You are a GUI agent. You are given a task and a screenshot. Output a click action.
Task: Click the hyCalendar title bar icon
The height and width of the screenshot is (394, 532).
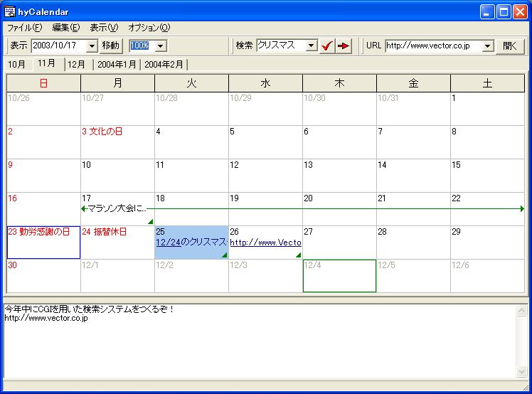pyautogui.click(x=10, y=12)
